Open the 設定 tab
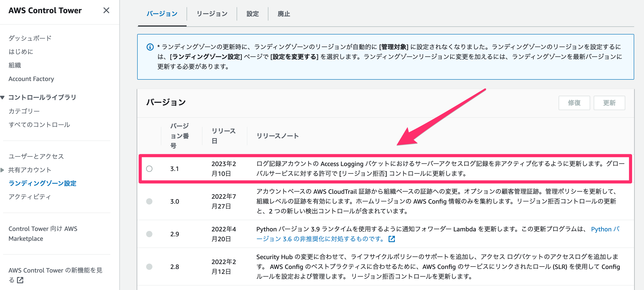The height and width of the screenshot is (290, 644). pyautogui.click(x=253, y=14)
